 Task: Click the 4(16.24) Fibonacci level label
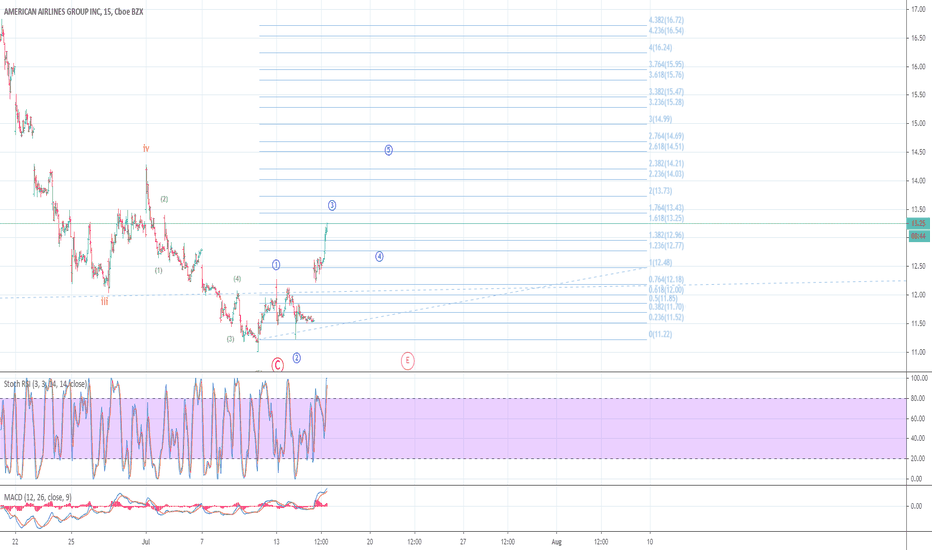(x=660, y=48)
